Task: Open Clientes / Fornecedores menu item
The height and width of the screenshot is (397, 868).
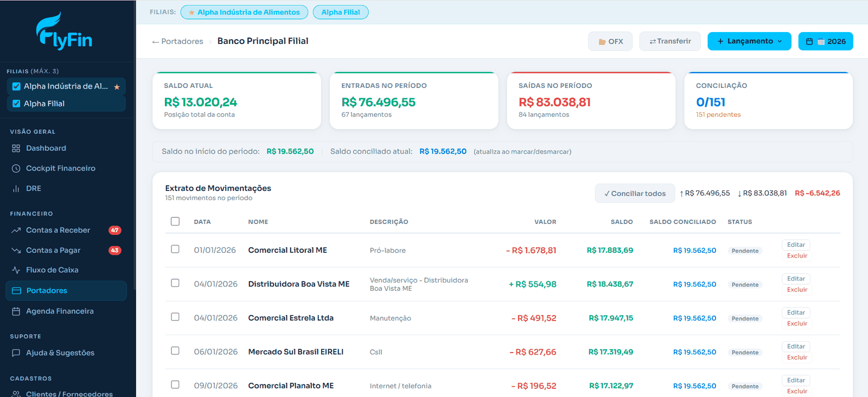Action: click(x=66, y=393)
